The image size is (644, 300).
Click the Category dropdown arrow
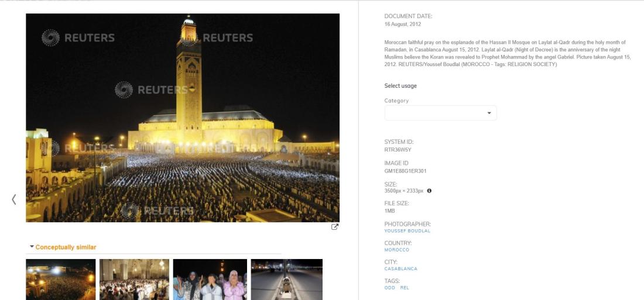(x=489, y=113)
